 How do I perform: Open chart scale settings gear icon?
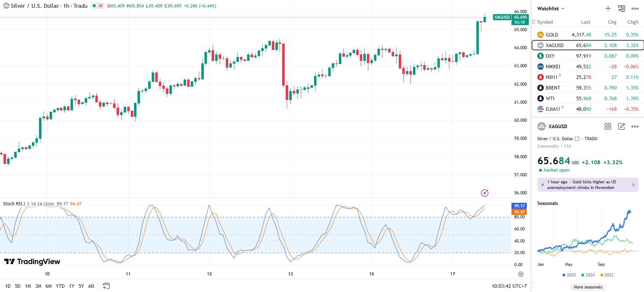(x=521, y=274)
